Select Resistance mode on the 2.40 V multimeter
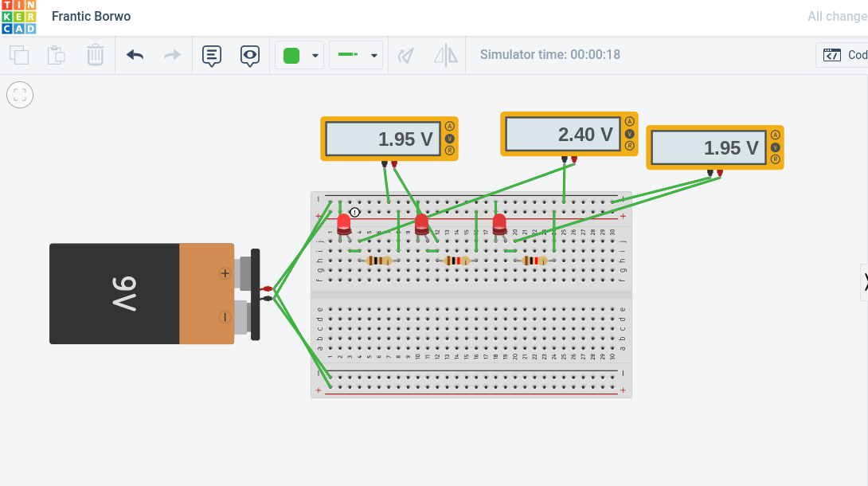Viewport: 868px width, 486px height. [629, 146]
